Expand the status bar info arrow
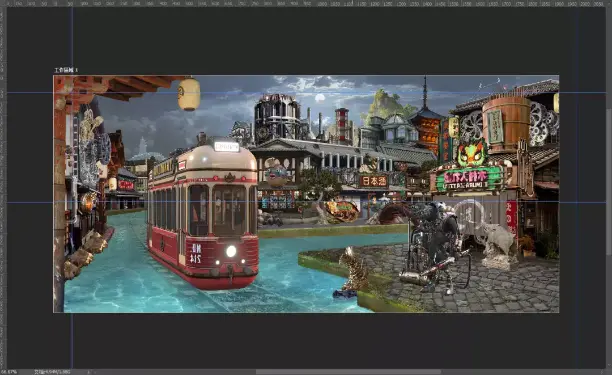Image resolution: width=612 pixels, height=375 pixels. (88, 372)
